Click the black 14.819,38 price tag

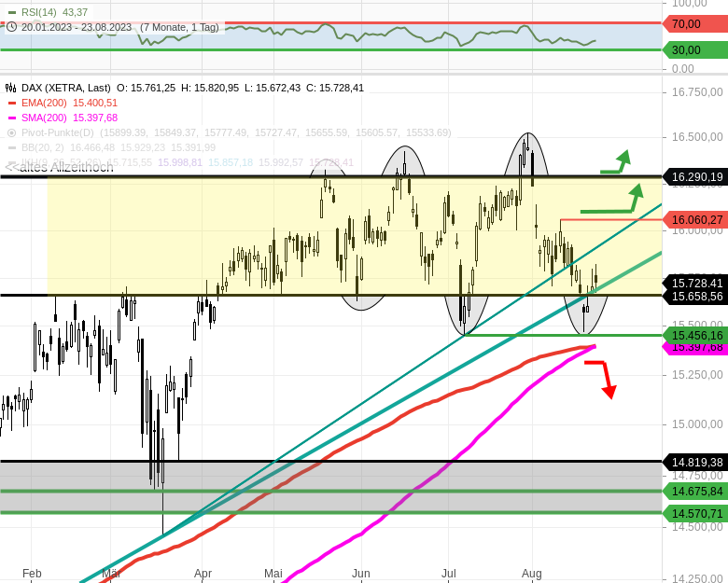[x=695, y=462]
